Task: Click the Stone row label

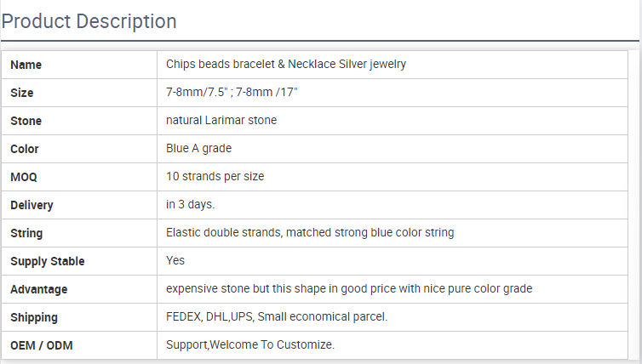Action: pos(26,121)
